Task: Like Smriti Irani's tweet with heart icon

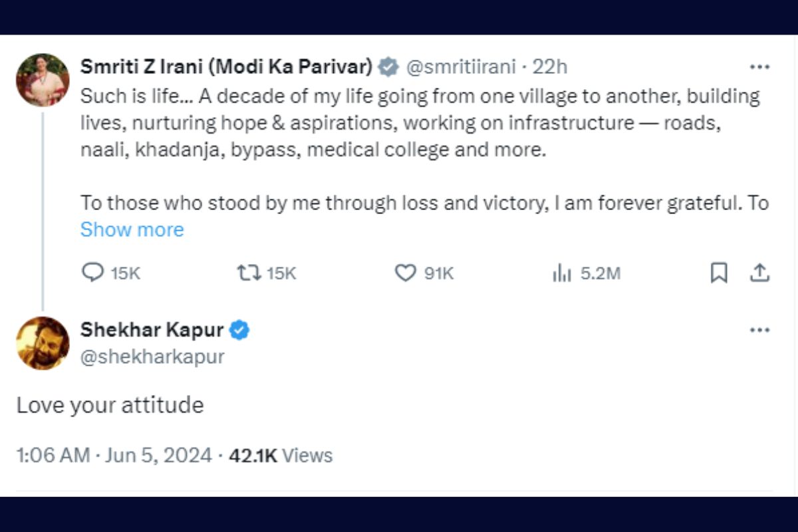Action: (x=405, y=273)
